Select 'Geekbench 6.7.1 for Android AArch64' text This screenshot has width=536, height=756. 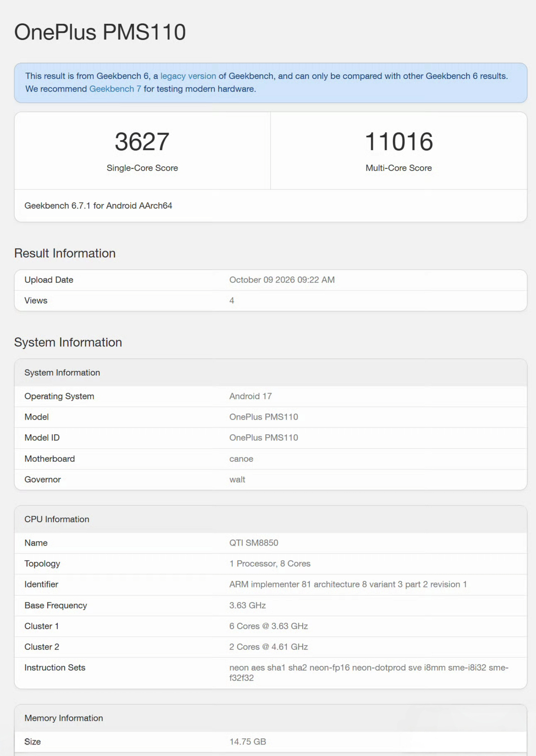point(98,206)
